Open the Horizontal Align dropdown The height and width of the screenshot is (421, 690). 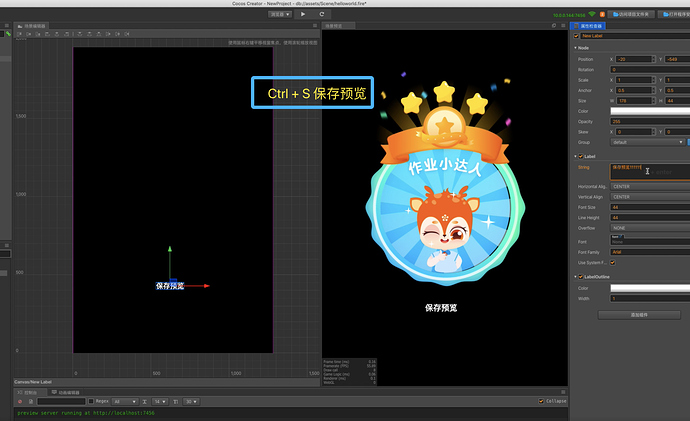(x=650, y=187)
